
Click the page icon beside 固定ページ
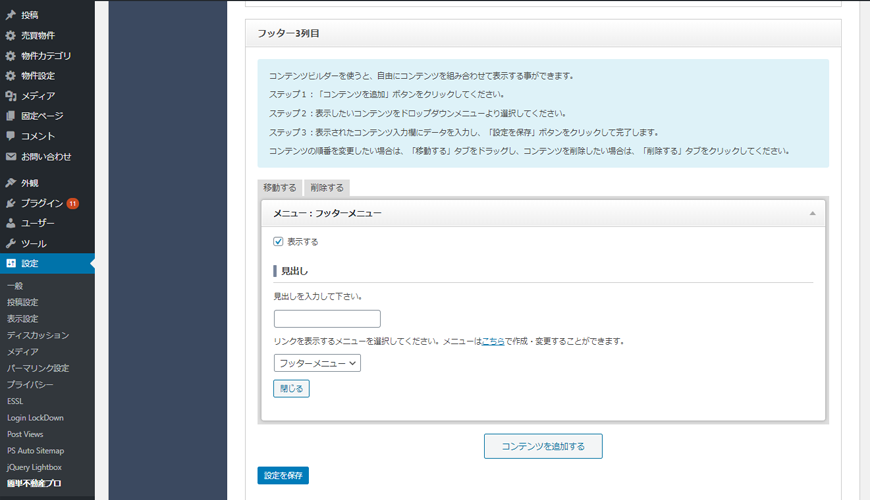click(x=11, y=116)
